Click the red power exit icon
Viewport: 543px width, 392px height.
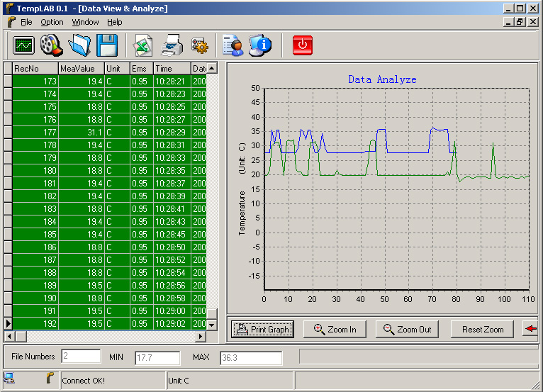coord(303,45)
